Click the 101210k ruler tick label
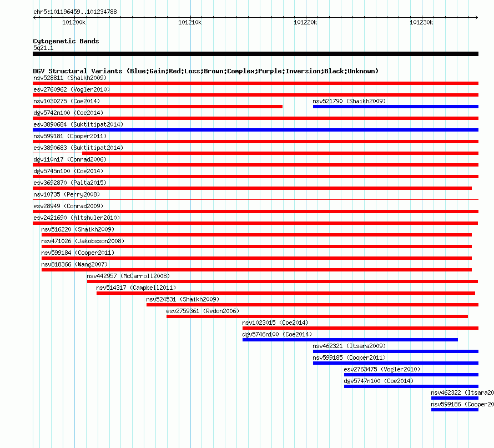The width and height of the screenshot is (494, 448). (190, 22)
